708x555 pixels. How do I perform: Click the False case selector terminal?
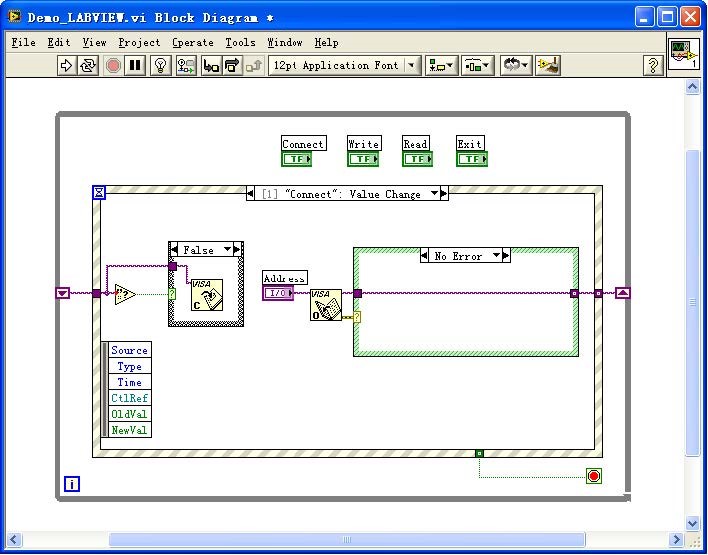tap(172, 294)
